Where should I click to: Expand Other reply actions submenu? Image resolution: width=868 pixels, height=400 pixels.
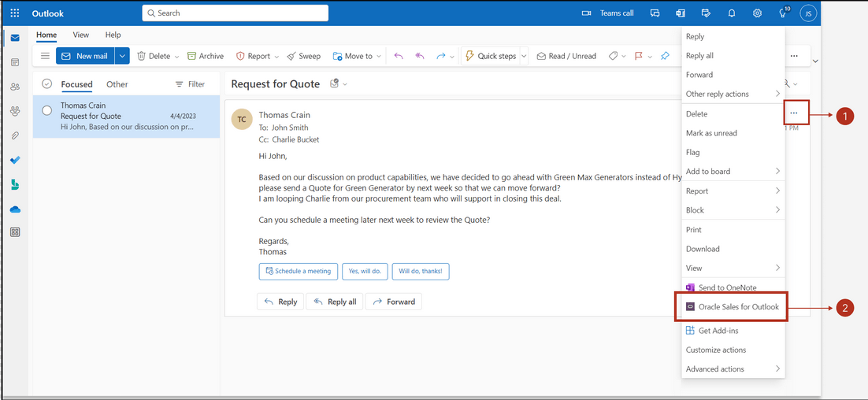[x=733, y=94]
